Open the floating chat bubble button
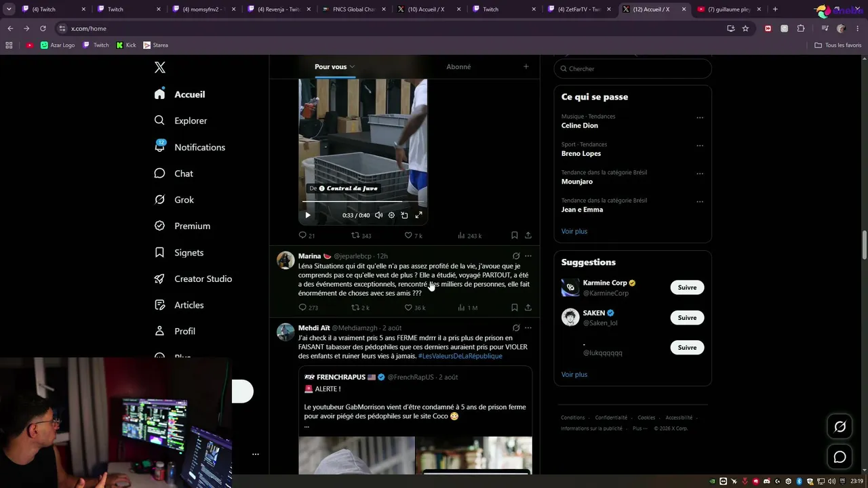This screenshot has height=488, width=868. (840, 457)
